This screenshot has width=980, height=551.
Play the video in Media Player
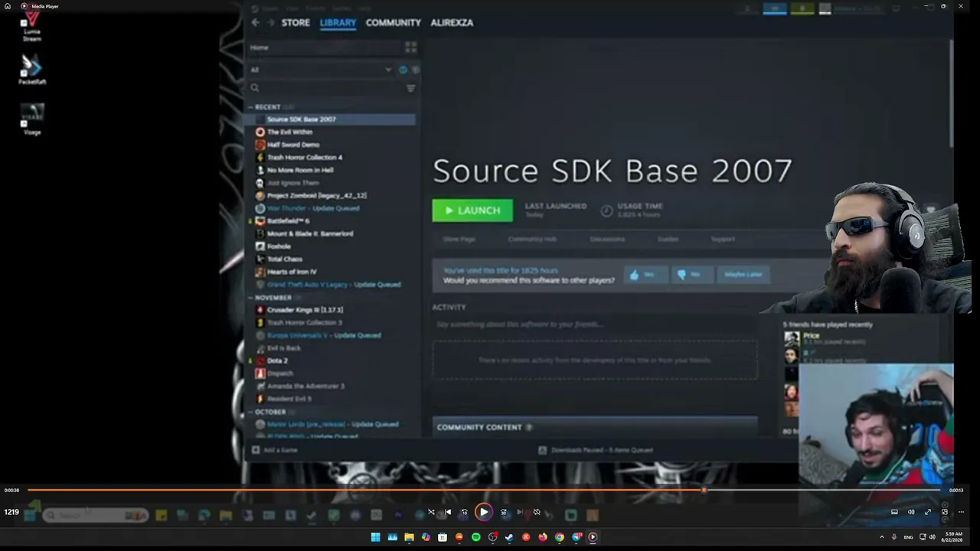coord(484,512)
